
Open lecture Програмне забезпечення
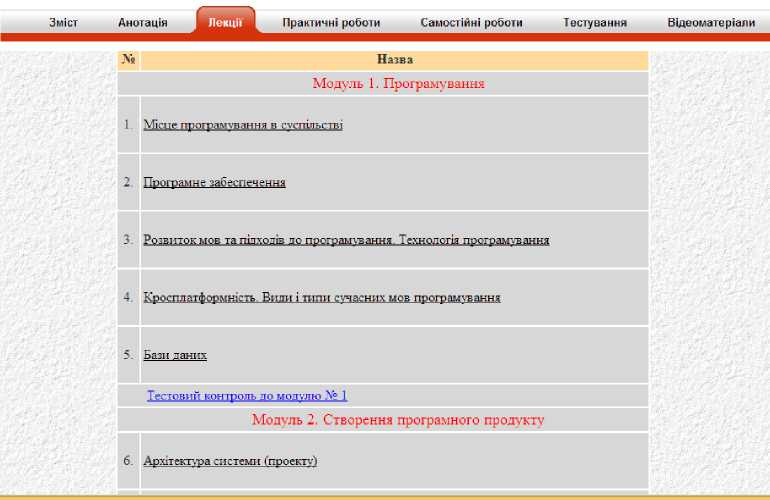tap(214, 182)
